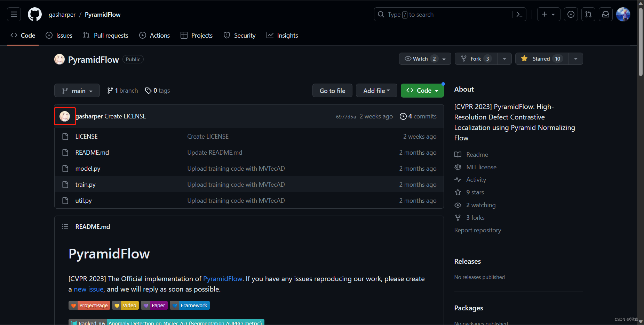Screen dimensions: 644x325
Task: Switch to the Projects tab
Action: coord(197,36)
